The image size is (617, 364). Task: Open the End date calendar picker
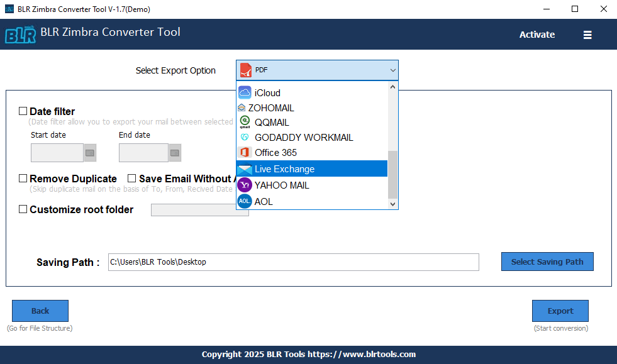[174, 152]
